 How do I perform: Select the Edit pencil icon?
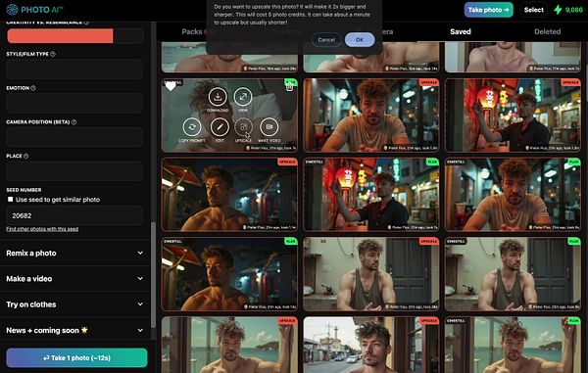[x=220, y=127]
